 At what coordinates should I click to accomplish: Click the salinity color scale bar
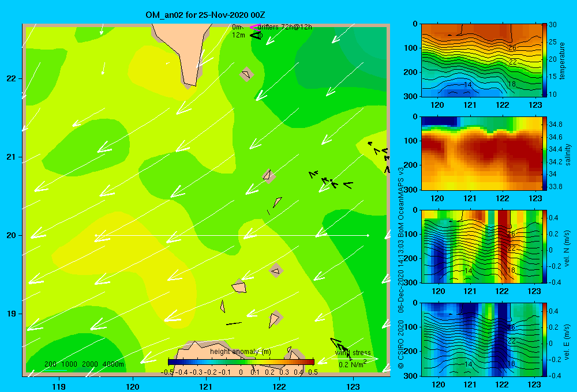click(544, 153)
